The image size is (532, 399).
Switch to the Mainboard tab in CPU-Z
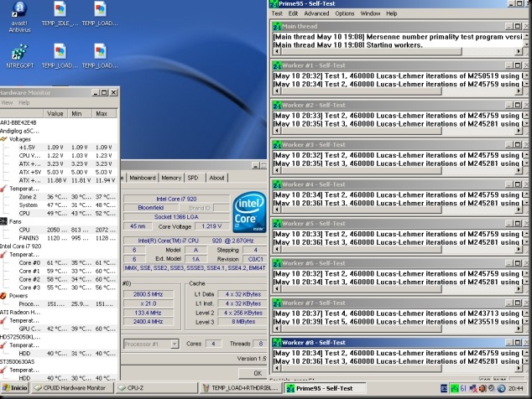[x=143, y=178]
